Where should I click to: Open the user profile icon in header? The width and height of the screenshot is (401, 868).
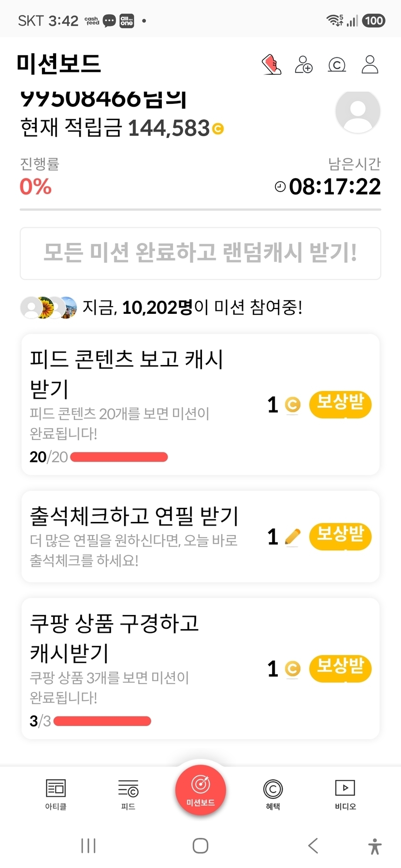pyautogui.click(x=370, y=64)
